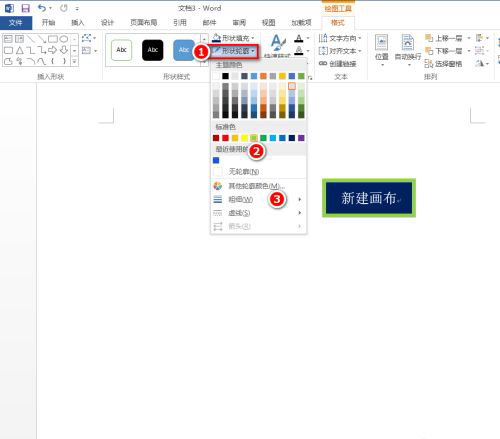This screenshot has height=439, width=500.
Task: Open the WordArt styles dialog launcher
Action: (310, 77)
